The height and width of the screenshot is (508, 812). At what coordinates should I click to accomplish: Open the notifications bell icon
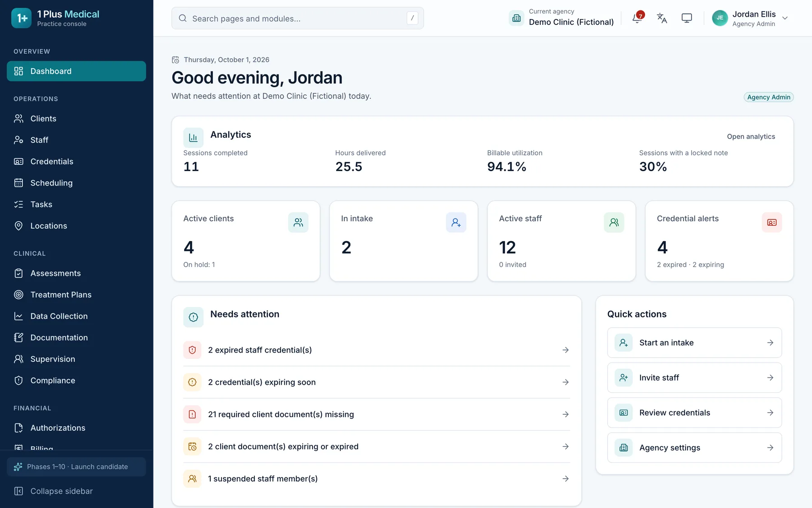(637, 18)
